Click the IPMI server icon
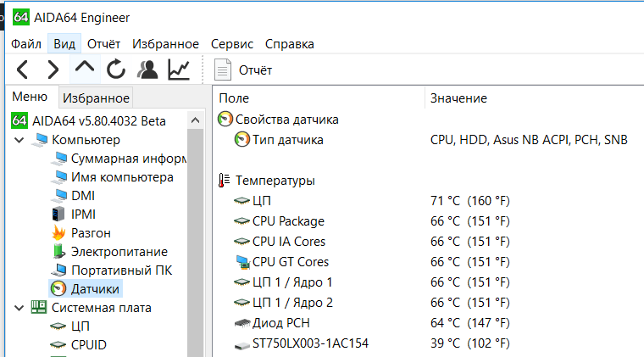 point(58,214)
